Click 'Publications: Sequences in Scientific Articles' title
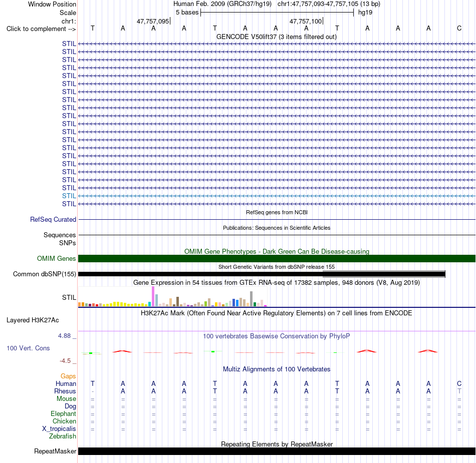The height and width of the screenshot is (463, 476). click(x=277, y=228)
